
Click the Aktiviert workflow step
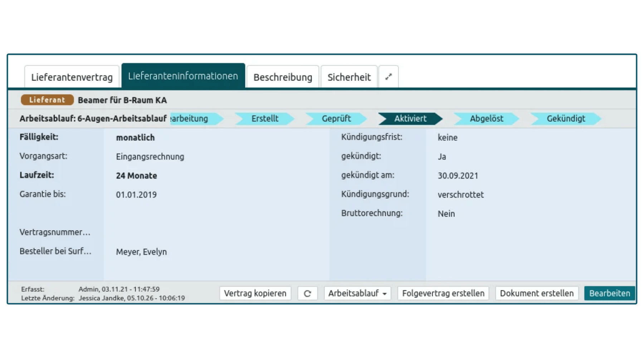410,118
